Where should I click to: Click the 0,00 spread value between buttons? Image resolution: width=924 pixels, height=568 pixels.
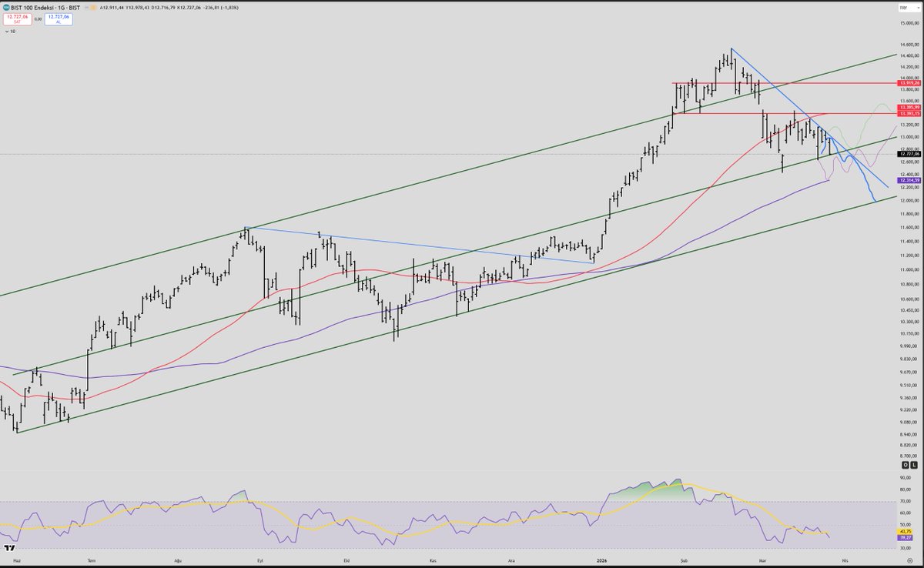(x=38, y=19)
